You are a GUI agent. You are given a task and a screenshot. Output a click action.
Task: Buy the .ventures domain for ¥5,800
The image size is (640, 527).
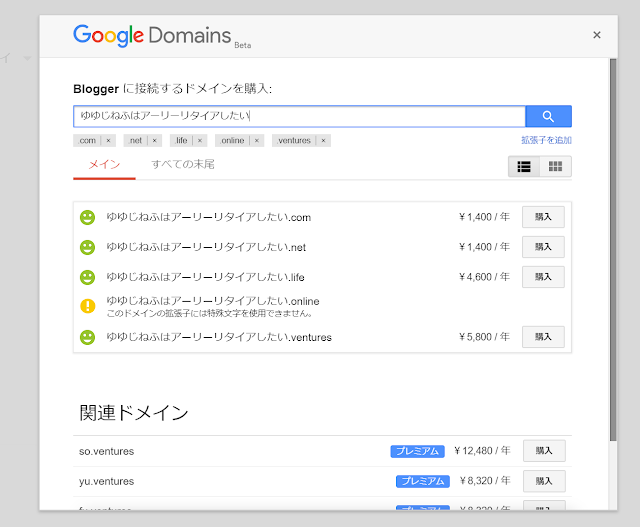543,337
